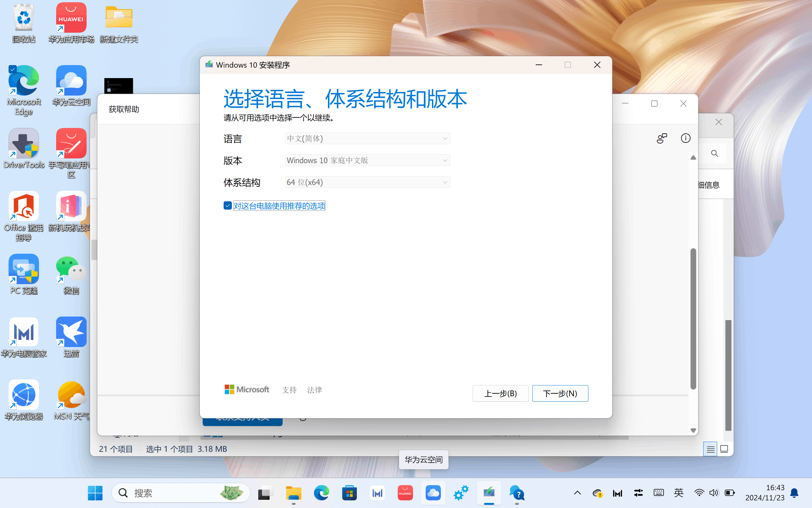This screenshot has height=508, width=812.
Task: Open the 体系结构 (architecture) dropdown
Action: point(367,182)
